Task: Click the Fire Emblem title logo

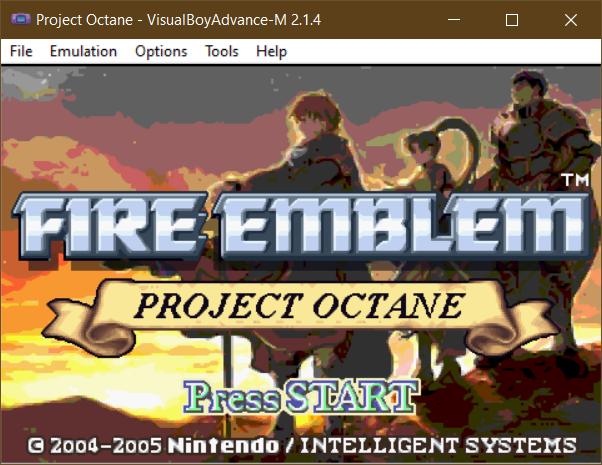Action: 302,225
